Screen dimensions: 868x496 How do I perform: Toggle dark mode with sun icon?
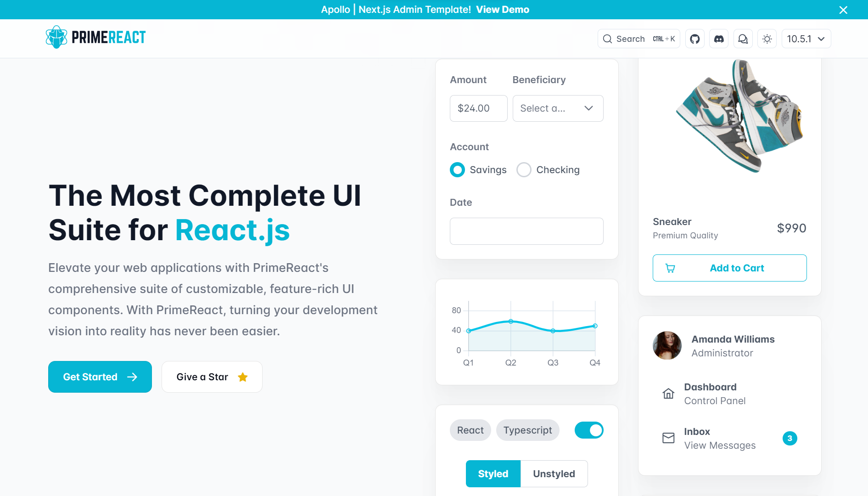click(x=767, y=39)
